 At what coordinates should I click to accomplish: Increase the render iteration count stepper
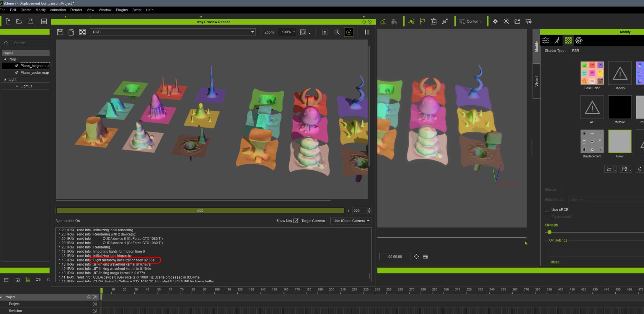point(369,209)
